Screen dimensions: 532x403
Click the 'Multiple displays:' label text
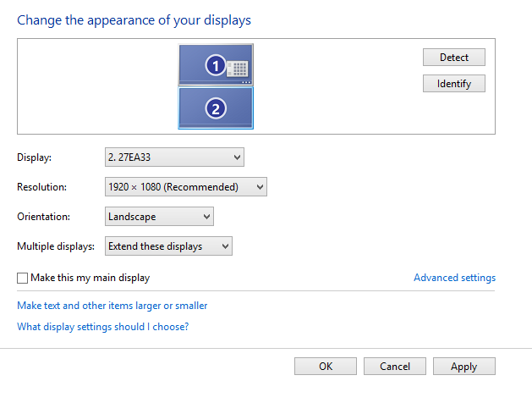(x=56, y=246)
